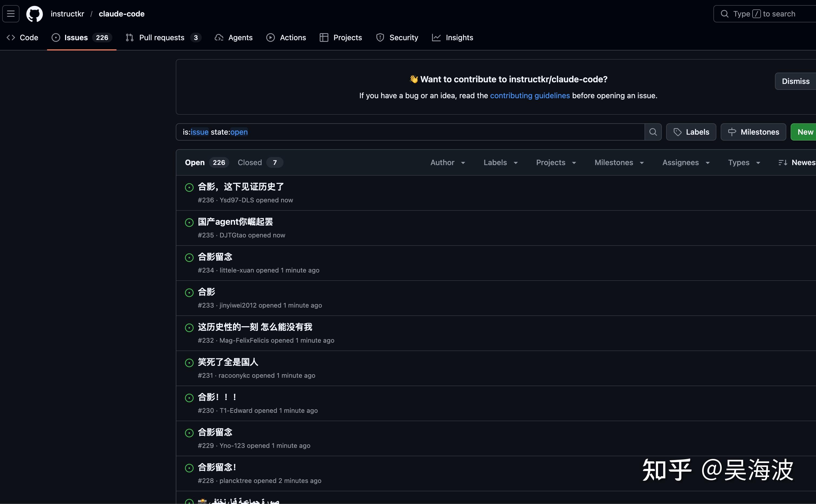Open issue 这历史性的一刻 怎么能没有我
Viewport: 816px width, 504px height.
point(255,327)
